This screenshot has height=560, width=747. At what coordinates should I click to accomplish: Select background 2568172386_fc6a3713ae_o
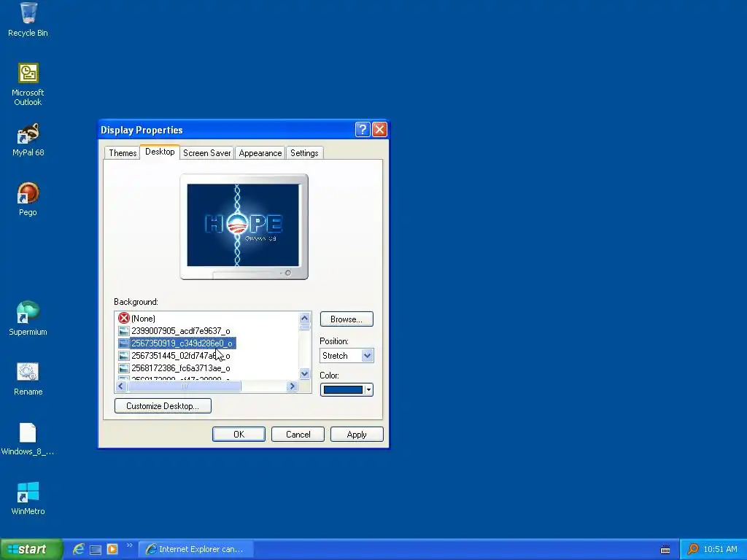pos(181,368)
